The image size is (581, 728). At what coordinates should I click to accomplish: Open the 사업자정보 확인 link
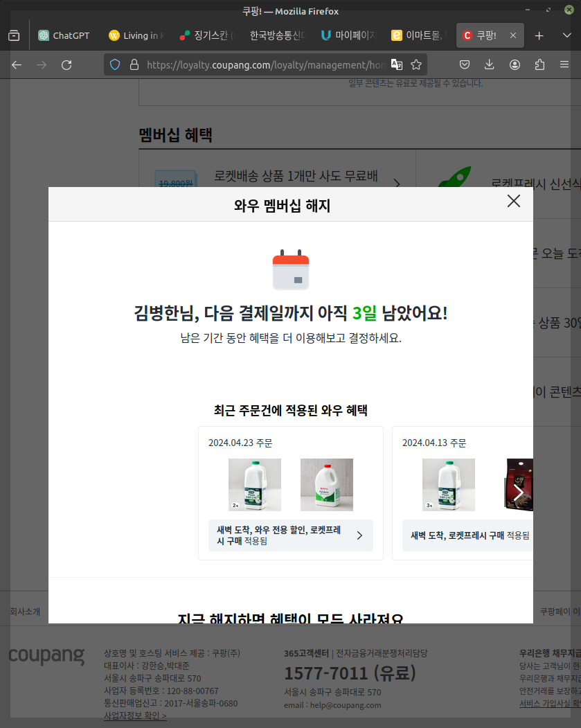click(135, 716)
